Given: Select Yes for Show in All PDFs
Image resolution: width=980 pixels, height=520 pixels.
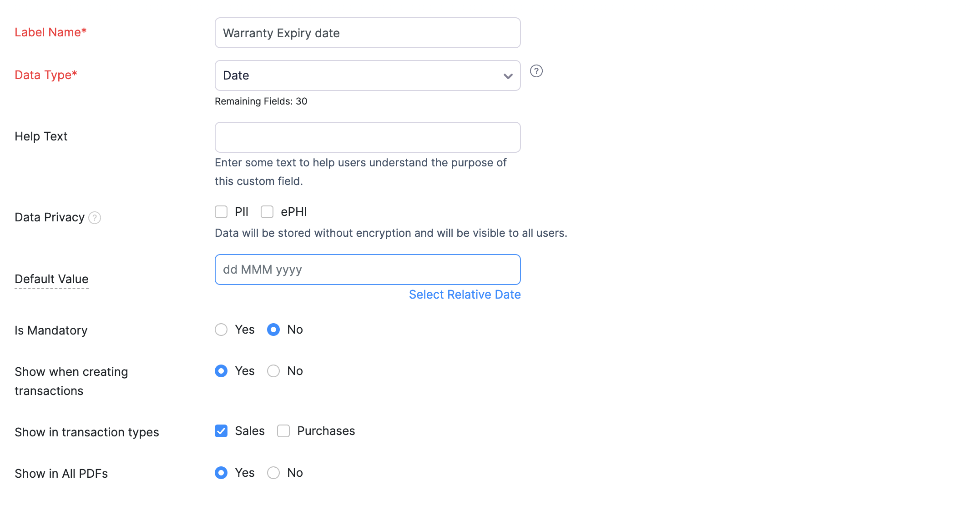Looking at the screenshot, I should coord(221,473).
